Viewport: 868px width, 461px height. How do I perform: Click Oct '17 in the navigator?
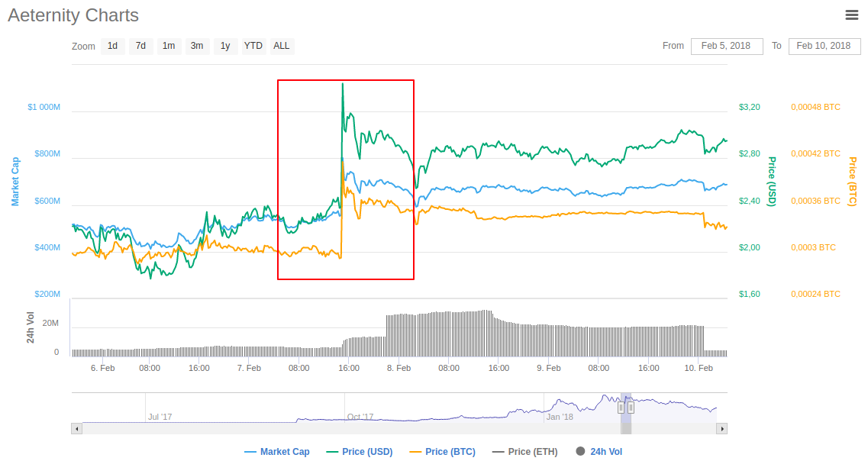tap(360, 417)
